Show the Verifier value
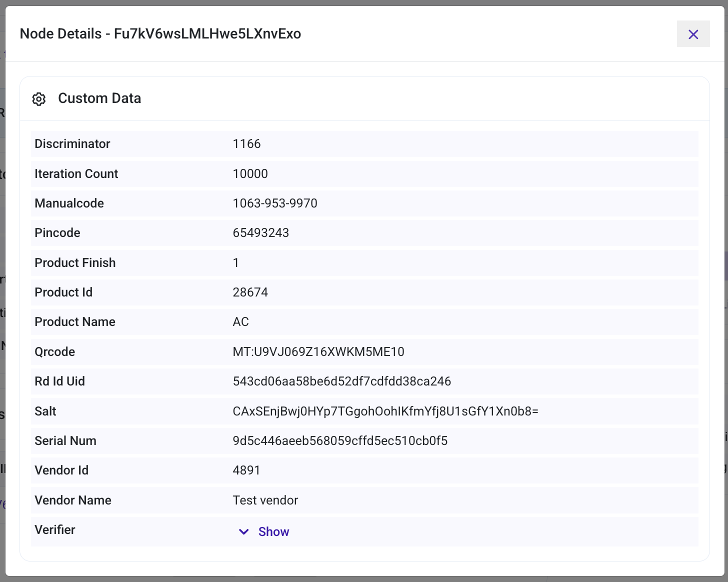The width and height of the screenshot is (728, 582). click(273, 531)
